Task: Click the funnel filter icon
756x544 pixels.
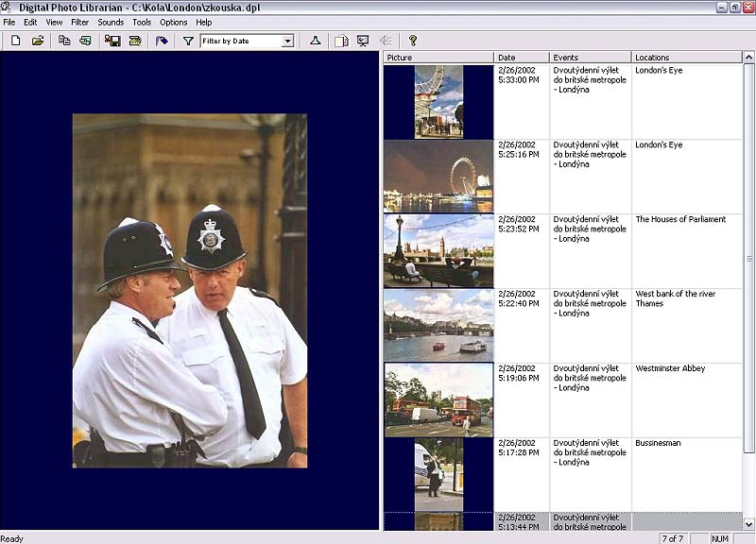Action: click(188, 42)
